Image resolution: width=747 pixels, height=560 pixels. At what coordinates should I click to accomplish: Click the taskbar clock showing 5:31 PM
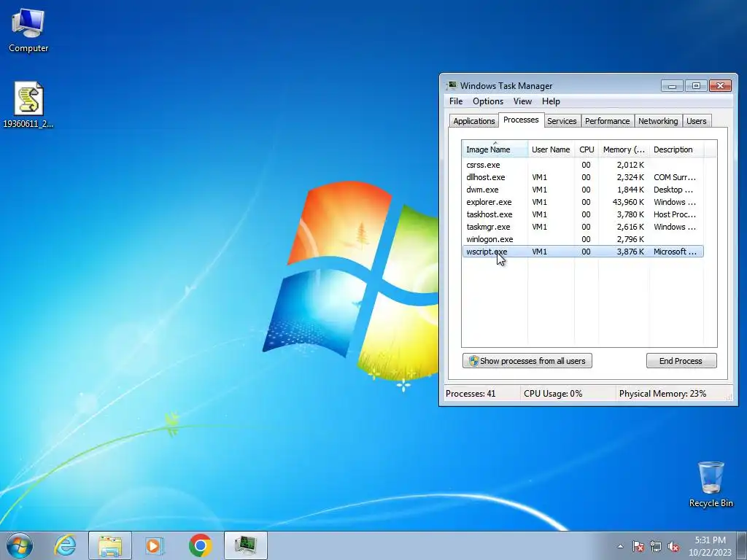(x=710, y=545)
